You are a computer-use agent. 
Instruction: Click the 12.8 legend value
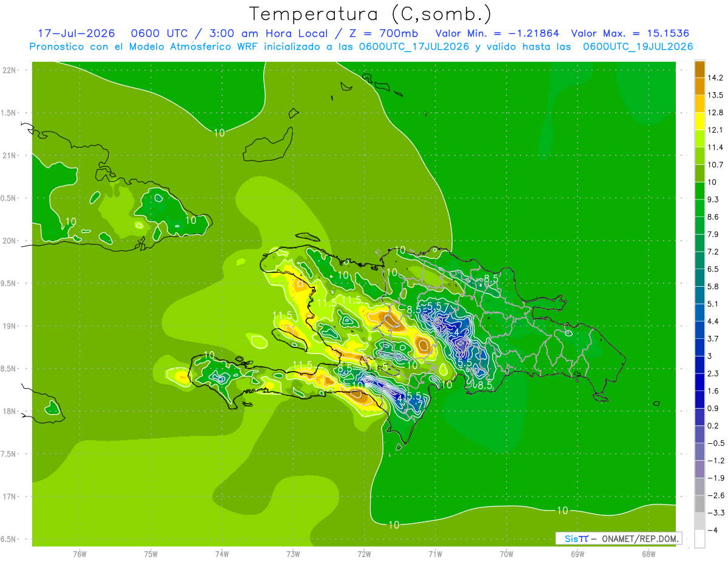[x=715, y=113]
